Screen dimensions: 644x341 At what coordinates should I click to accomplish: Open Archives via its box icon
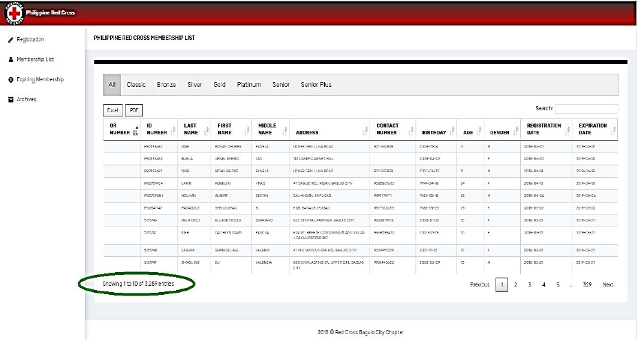(11, 99)
